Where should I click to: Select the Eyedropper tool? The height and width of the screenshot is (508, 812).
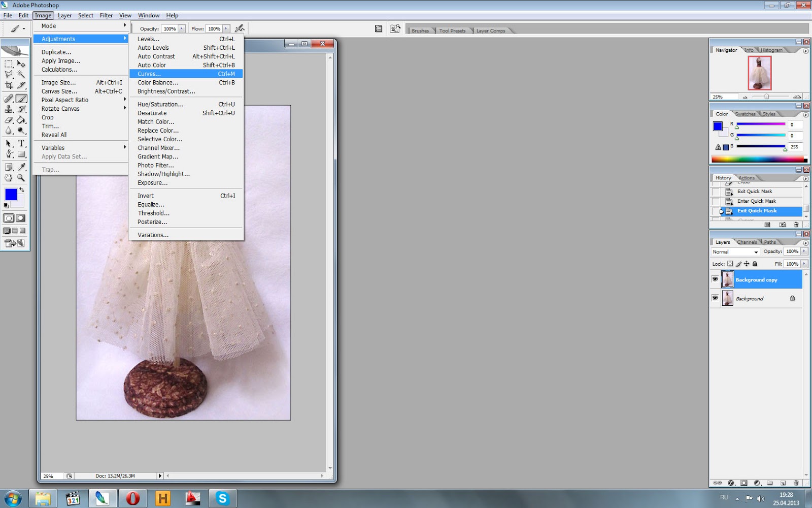pyautogui.click(x=21, y=167)
